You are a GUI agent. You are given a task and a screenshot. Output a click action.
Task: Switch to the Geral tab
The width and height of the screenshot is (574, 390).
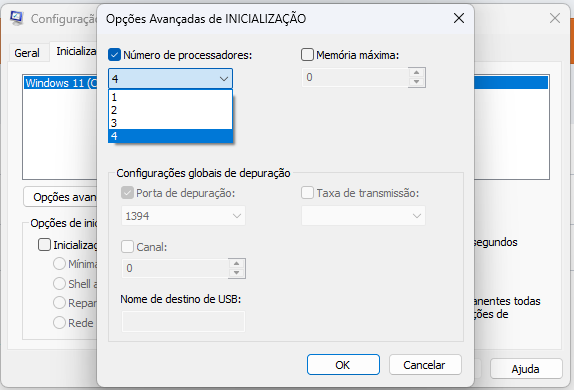click(27, 53)
